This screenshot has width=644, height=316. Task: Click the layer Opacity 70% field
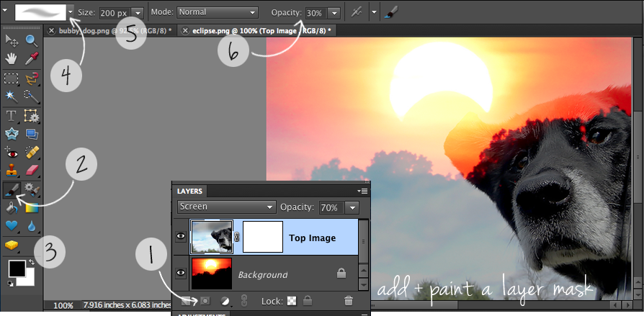(x=332, y=207)
